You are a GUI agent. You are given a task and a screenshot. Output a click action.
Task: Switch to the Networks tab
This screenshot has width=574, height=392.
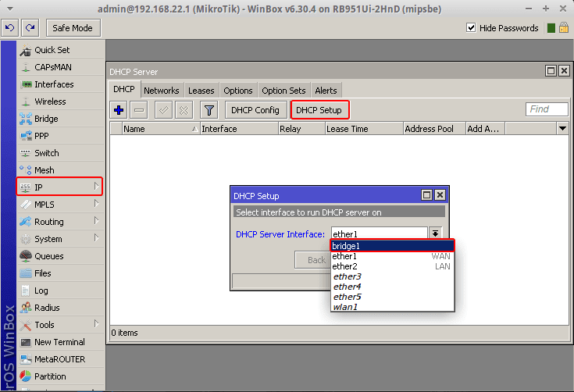coord(162,91)
